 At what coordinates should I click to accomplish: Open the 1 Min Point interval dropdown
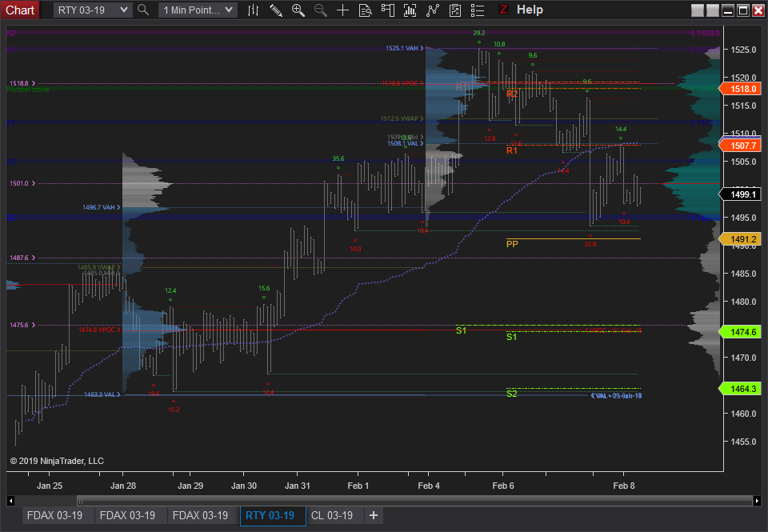point(198,10)
